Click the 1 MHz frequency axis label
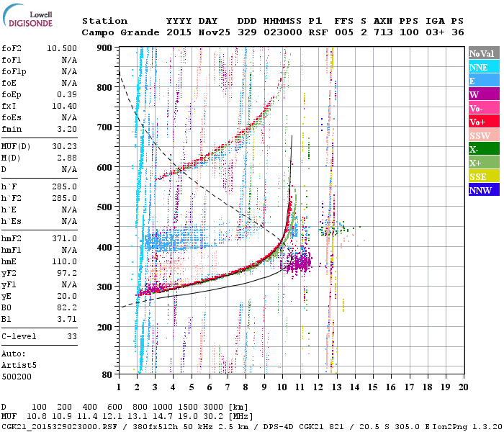Image resolution: width=504 pixels, height=432 pixels. 119,387
